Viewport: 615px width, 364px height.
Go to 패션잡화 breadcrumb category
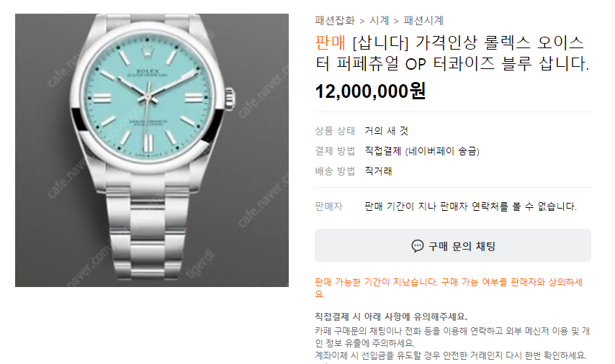pyautogui.click(x=335, y=20)
